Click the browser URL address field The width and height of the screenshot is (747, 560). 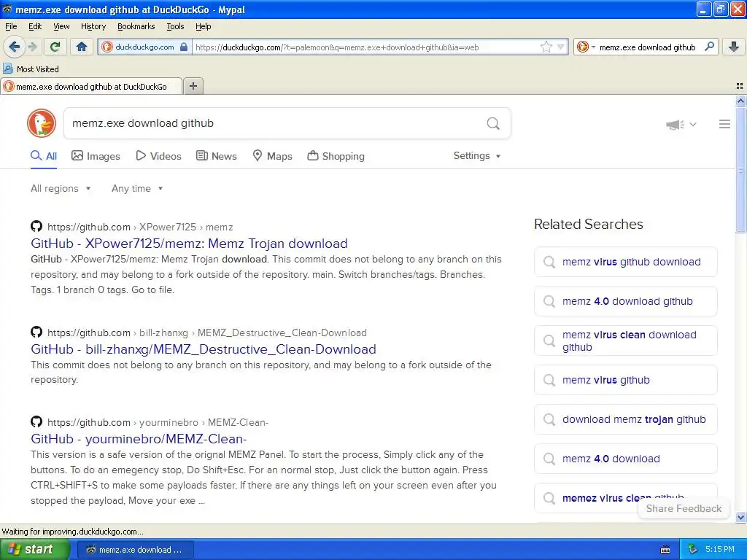[x=365, y=47]
